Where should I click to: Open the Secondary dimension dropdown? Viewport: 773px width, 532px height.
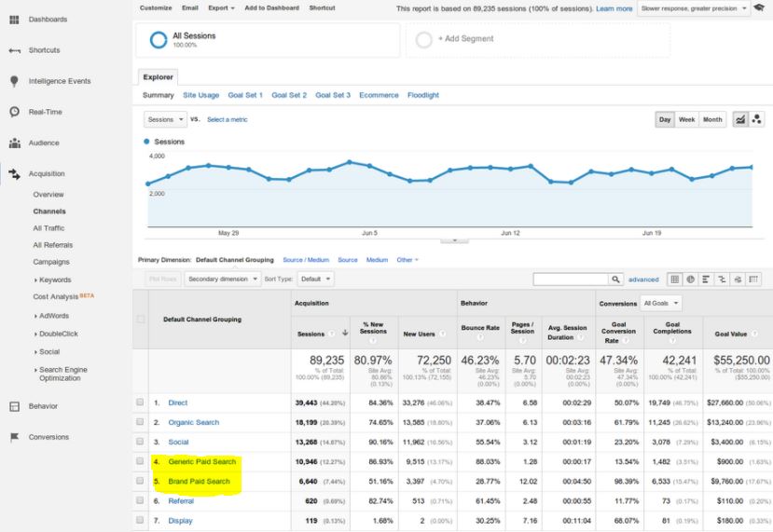(223, 280)
